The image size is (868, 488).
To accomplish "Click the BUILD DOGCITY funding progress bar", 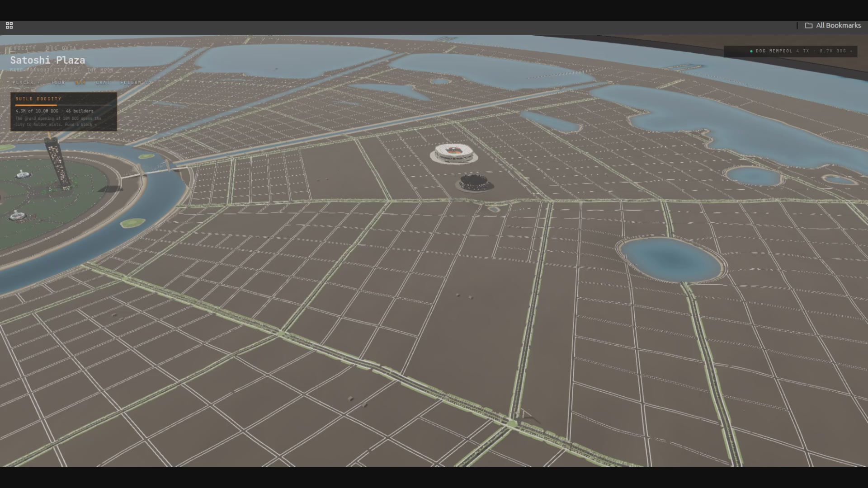I will coord(63,105).
